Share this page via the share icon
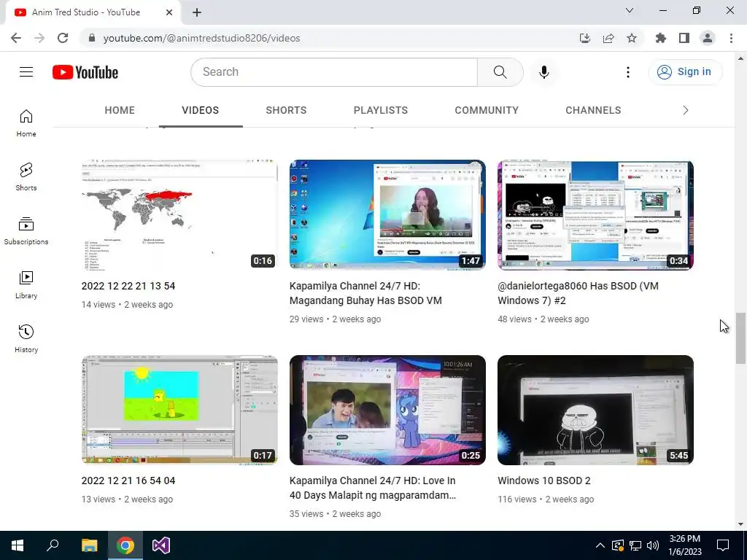Screen dimensions: 747x560 click(x=608, y=38)
